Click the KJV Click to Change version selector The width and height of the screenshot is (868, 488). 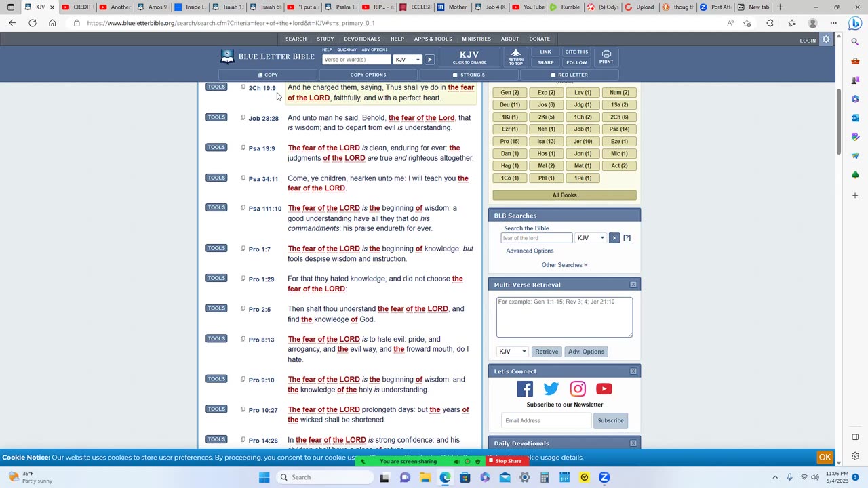tap(469, 57)
